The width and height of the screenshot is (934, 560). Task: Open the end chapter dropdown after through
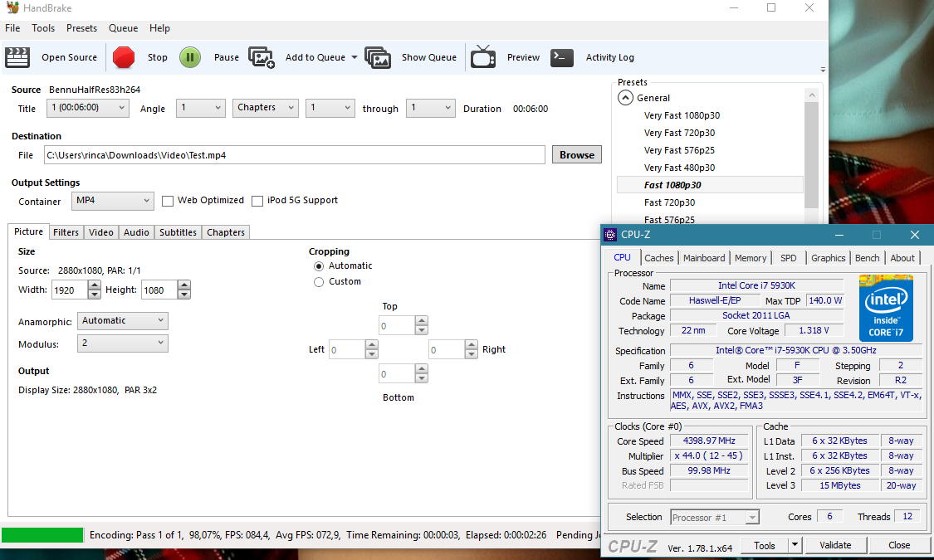coord(431,108)
